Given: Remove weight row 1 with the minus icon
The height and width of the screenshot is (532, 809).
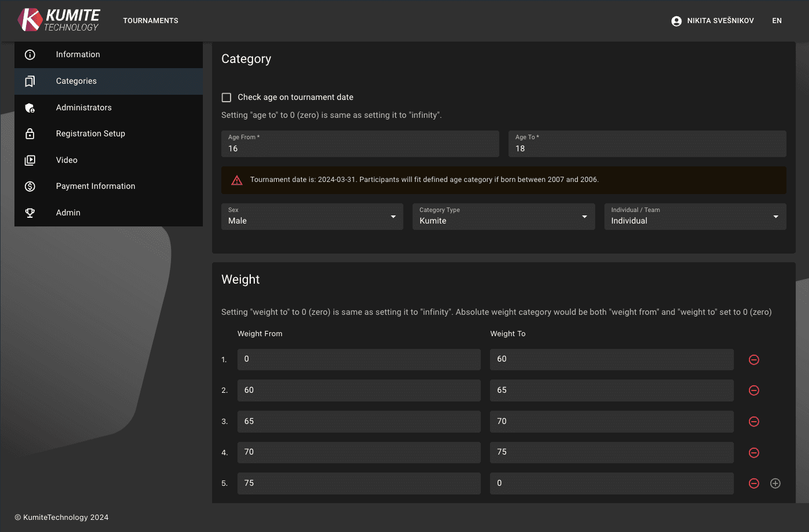Looking at the screenshot, I should click(754, 359).
